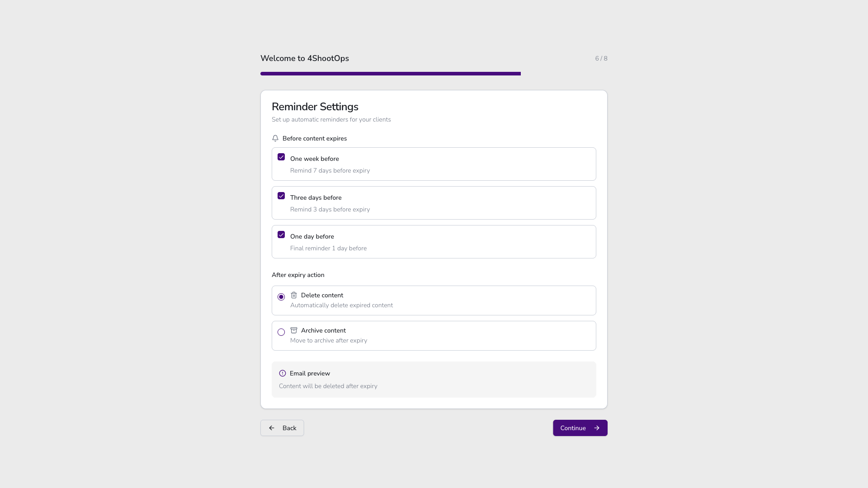Click the checkmark icon on One week before
The height and width of the screenshot is (488, 868).
click(281, 157)
